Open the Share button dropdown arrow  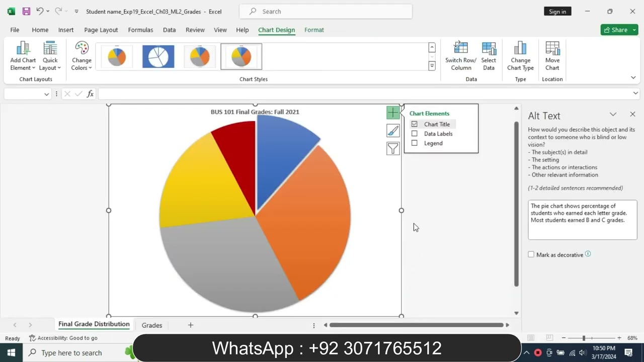[x=635, y=30]
